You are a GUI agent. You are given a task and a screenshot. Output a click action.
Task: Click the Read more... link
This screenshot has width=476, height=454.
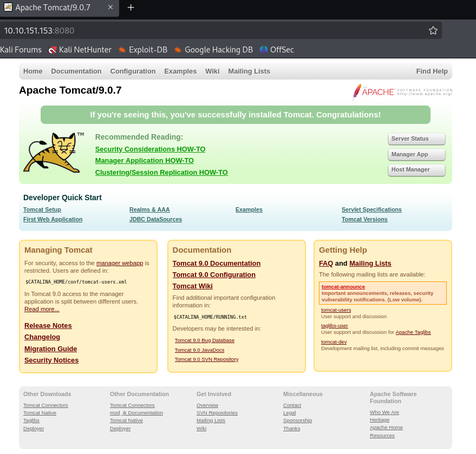(42, 309)
